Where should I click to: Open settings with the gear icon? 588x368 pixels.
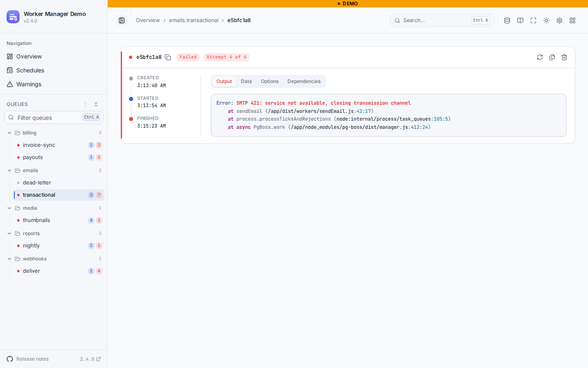click(x=559, y=20)
